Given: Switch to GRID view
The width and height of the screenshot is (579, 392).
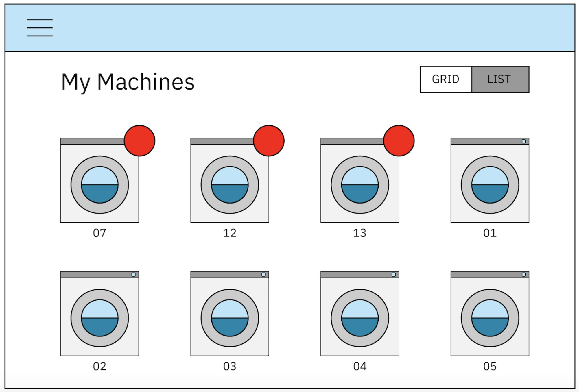Looking at the screenshot, I should click(446, 79).
